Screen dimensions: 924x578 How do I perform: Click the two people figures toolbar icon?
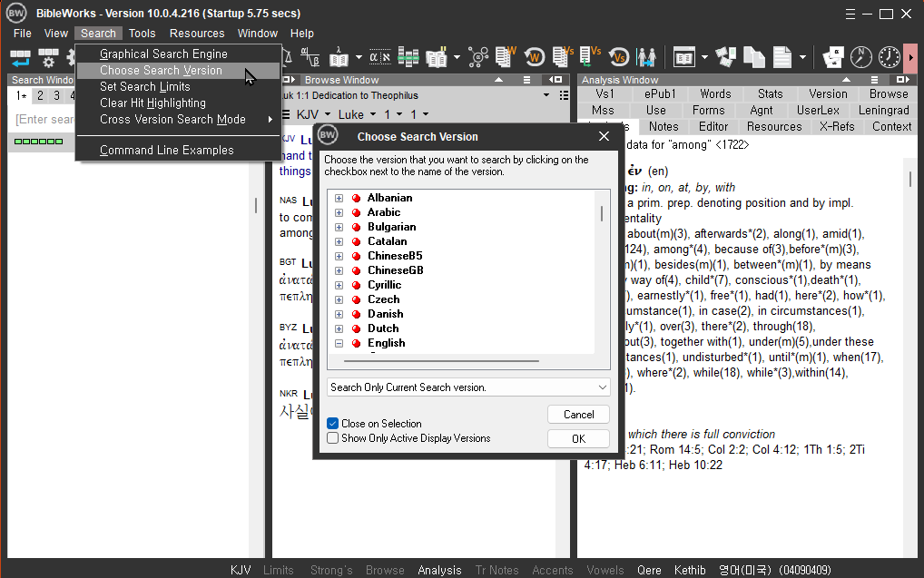[x=646, y=57]
